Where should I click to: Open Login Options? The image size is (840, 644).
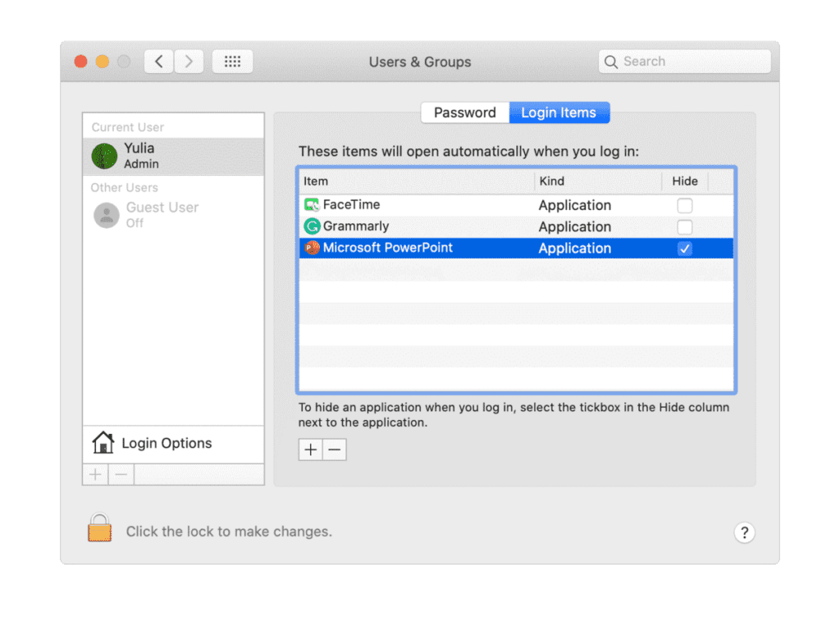tap(173, 444)
